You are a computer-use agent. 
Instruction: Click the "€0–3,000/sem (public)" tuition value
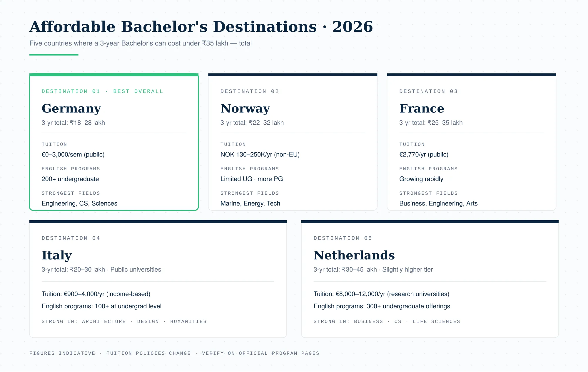coord(73,154)
